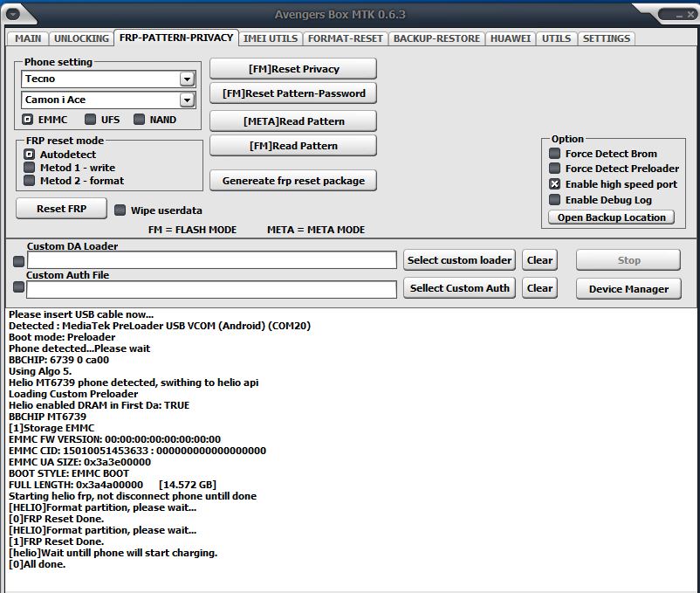700x593 pixels.
Task: Click log line '[0]All done.'
Action: 37,564
